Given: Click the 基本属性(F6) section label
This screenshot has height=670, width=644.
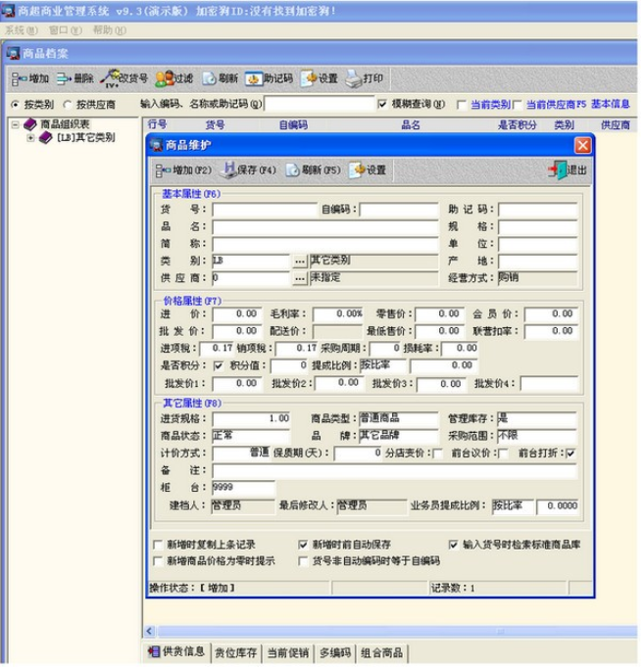Looking at the screenshot, I should tap(191, 194).
